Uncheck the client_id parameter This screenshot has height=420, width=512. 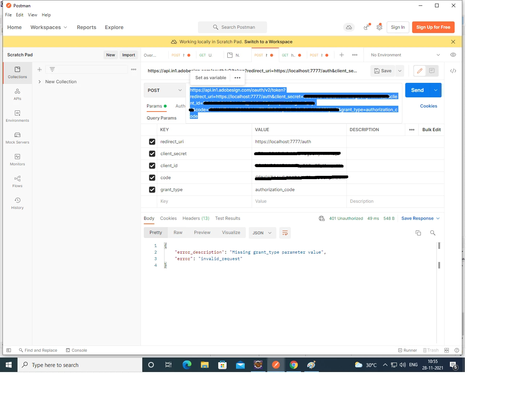click(152, 166)
